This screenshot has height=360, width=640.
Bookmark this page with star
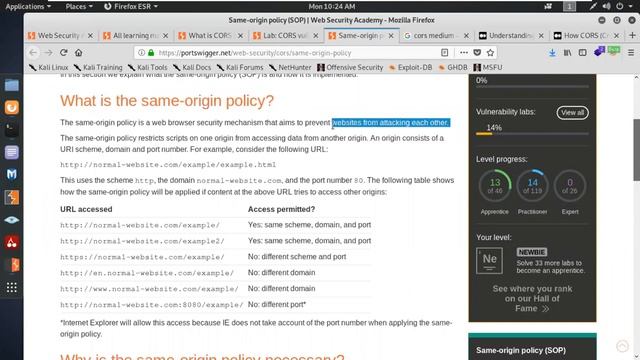pos(490,53)
